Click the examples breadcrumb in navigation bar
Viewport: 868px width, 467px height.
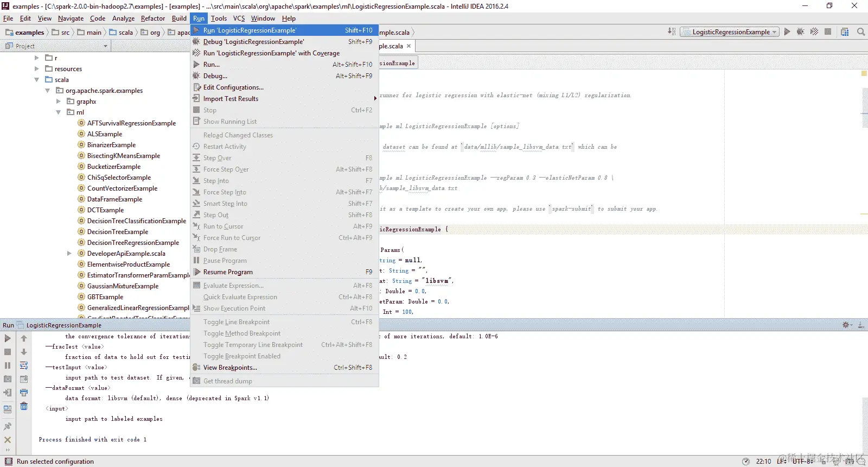25,33
